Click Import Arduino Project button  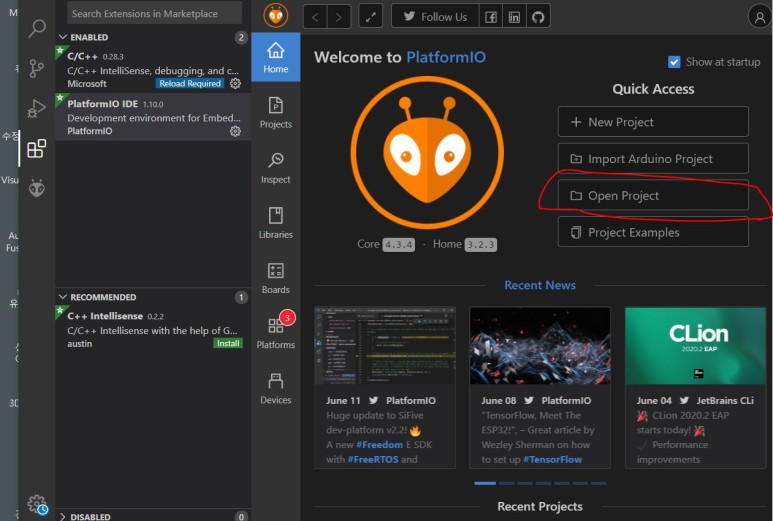pyautogui.click(x=653, y=159)
